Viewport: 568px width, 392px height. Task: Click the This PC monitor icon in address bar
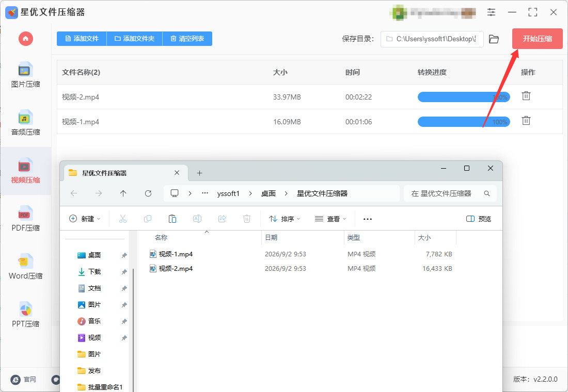pos(175,193)
